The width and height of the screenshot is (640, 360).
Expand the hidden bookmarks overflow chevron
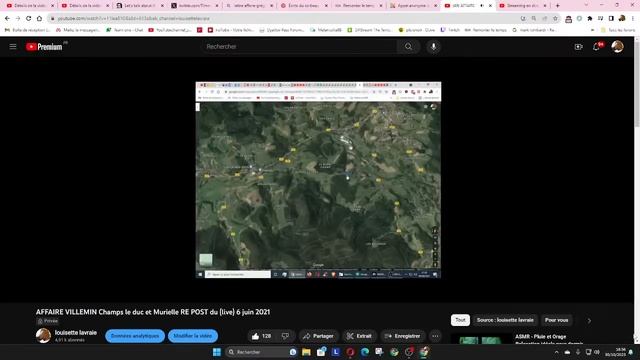click(592, 30)
